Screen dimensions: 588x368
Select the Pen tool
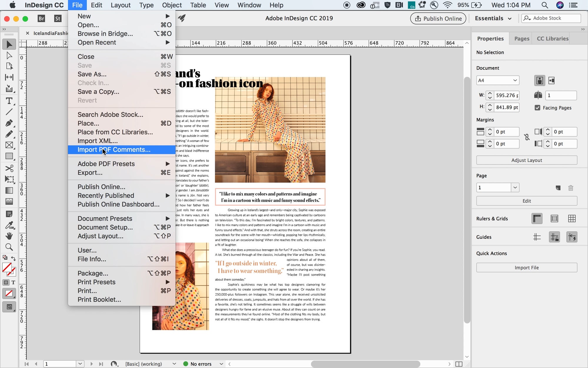pyautogui.click(x=9, y=123)
